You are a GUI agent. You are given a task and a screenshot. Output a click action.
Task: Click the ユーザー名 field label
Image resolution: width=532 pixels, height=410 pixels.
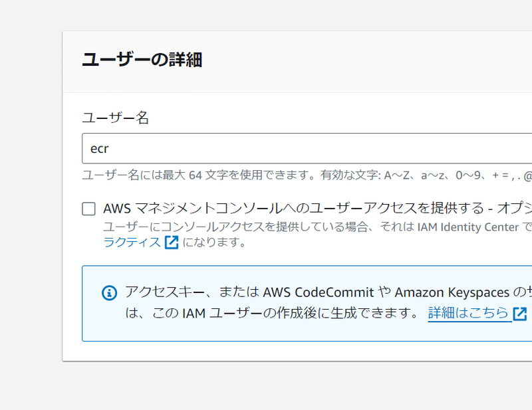pyautogui.click(x=115, y=118)
